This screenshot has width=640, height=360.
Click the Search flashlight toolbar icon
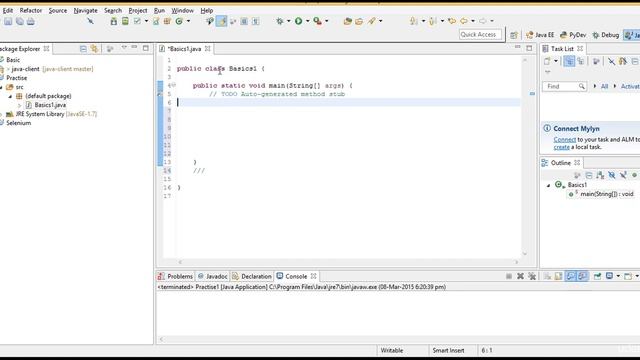click(371, 21)
